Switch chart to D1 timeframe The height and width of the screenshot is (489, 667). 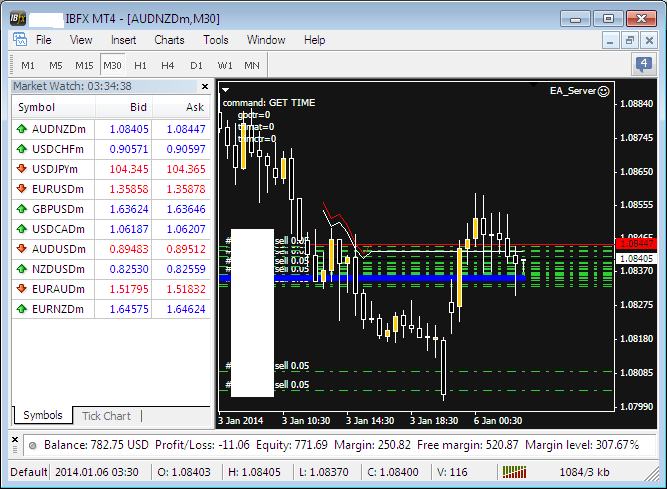coord(196,65)
